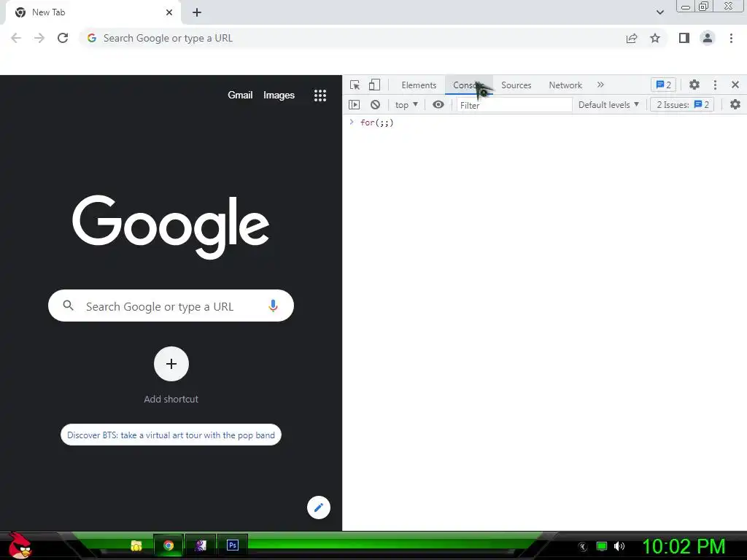Open the Gmail link
This screenshot has height=560, width=747.
(240, 96)
